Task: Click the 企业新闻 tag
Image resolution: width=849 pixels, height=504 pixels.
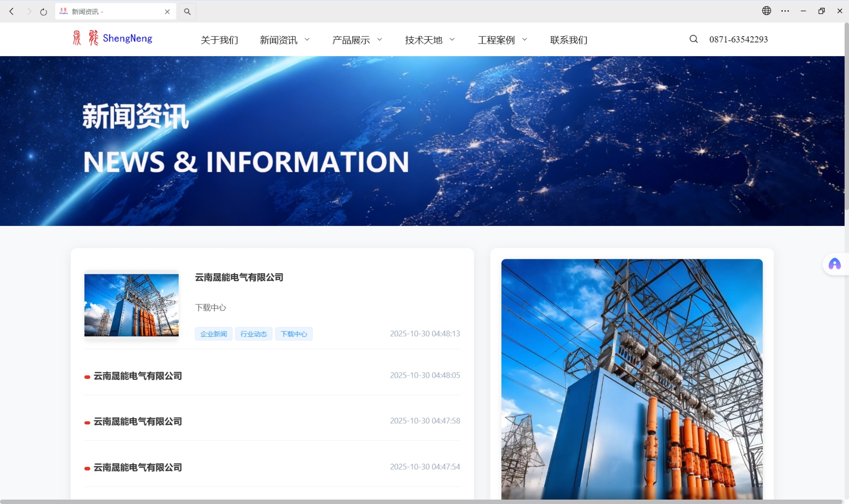Action: pos(213,334)
